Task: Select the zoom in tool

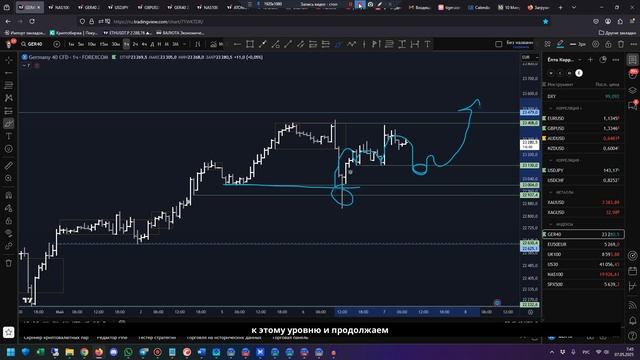Action: pos(9,178)
